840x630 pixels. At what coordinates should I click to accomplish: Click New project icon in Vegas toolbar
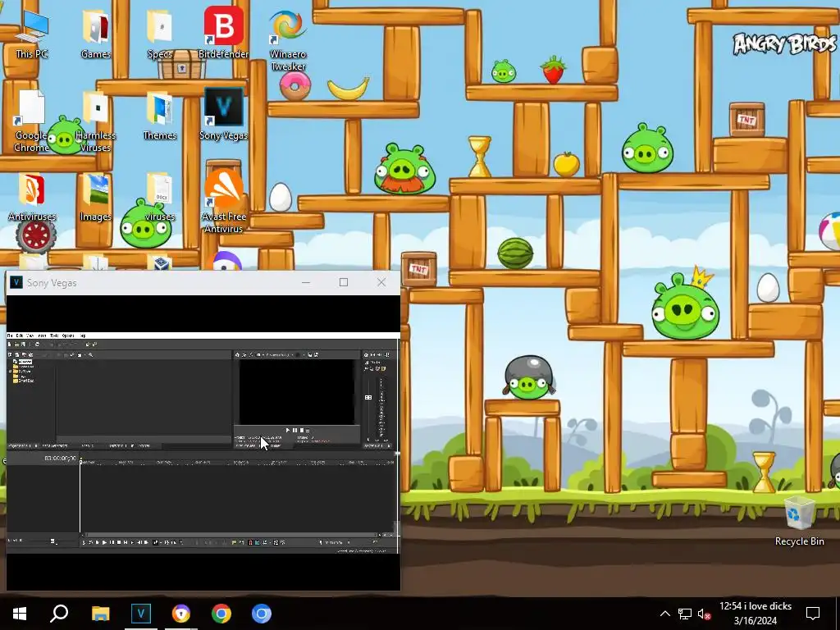point(9,345)
